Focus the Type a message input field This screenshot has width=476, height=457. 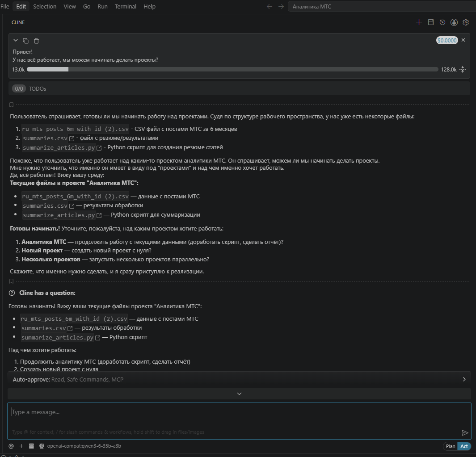click(239, 421)
